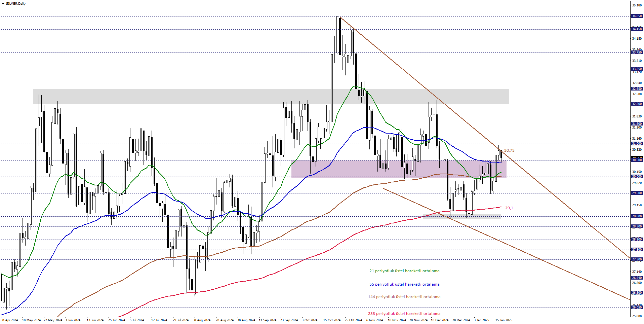
Task: Select the 32.650 horizontal level price tag
Action: click(x=637, y=89)
